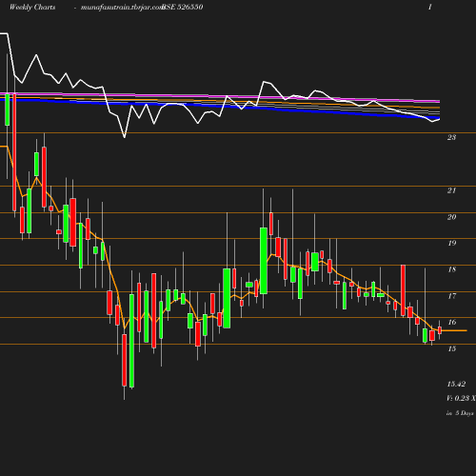Click the 15 price axis label
Viewport: 476px width, 476px height.
point(451,348)
